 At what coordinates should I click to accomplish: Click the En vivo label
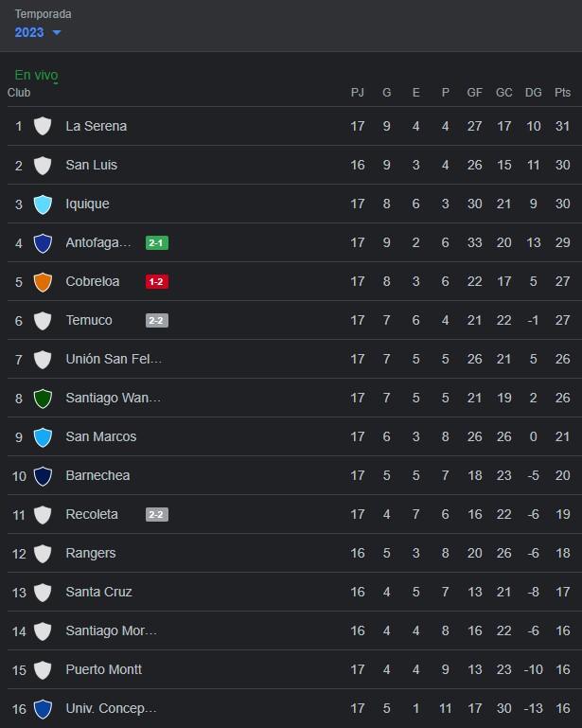pyautogui.click(x=36, y=75)
